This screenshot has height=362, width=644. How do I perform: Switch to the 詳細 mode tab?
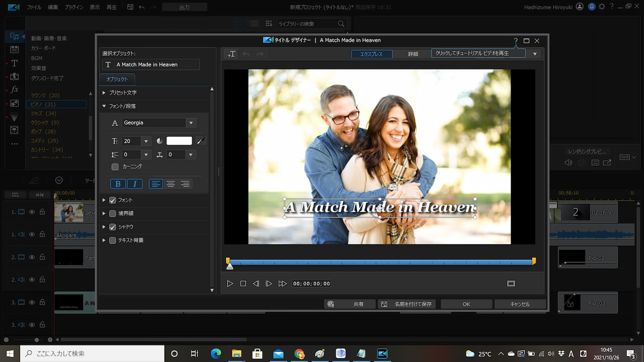[413, 54]
